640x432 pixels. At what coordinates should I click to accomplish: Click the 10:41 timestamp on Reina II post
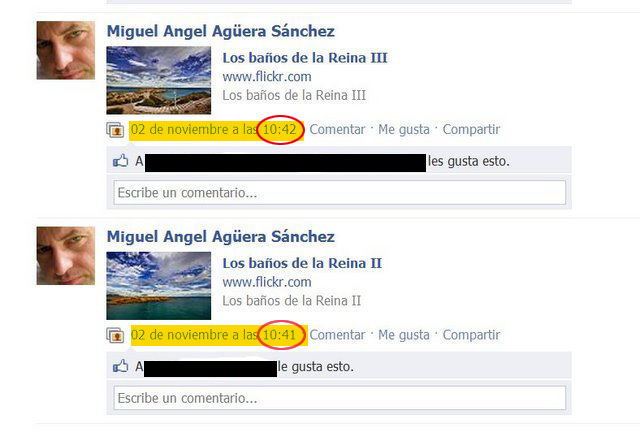(279, 335)
